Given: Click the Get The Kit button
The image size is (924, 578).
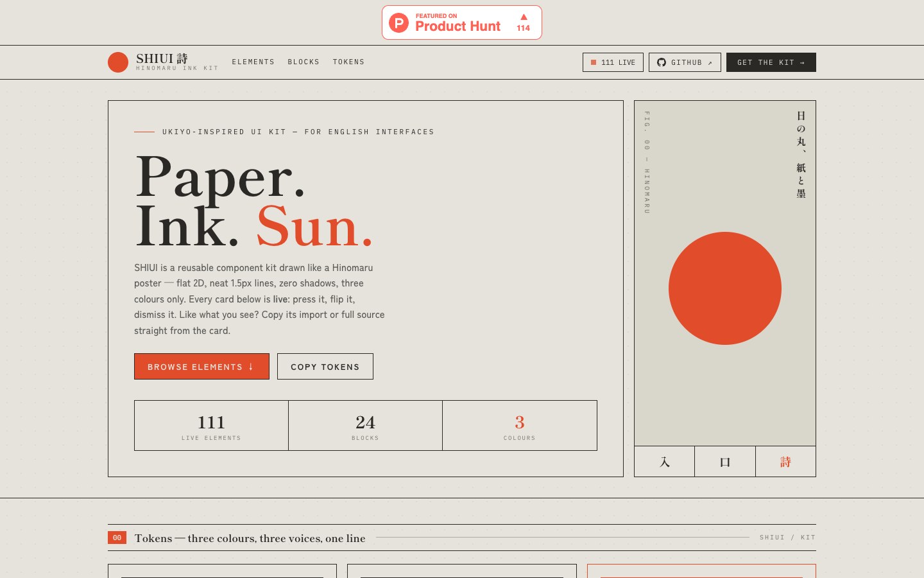Looking at the screenshot, I should coord(771,62).
